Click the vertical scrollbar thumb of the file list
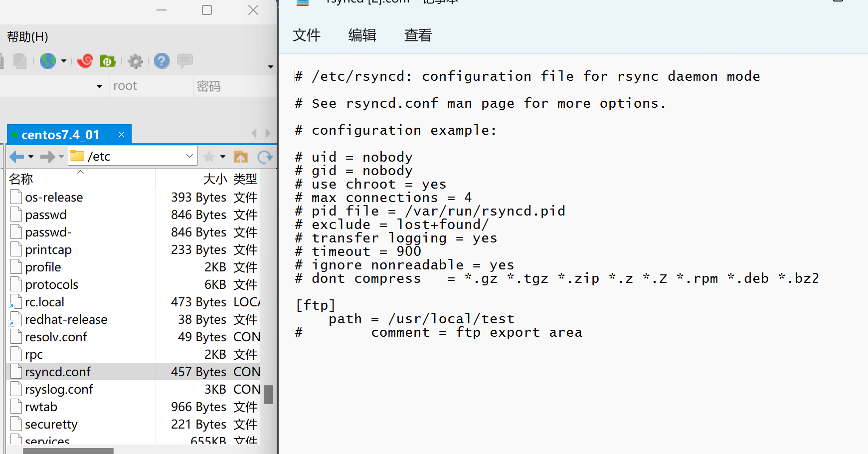 (269, 395)
